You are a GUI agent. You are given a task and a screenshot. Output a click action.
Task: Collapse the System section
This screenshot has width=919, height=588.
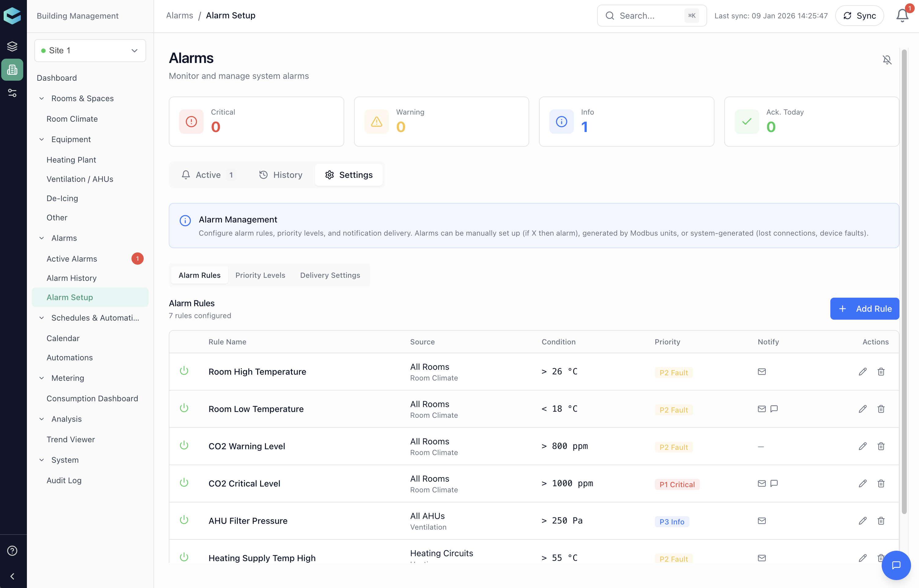click(42, 460)
